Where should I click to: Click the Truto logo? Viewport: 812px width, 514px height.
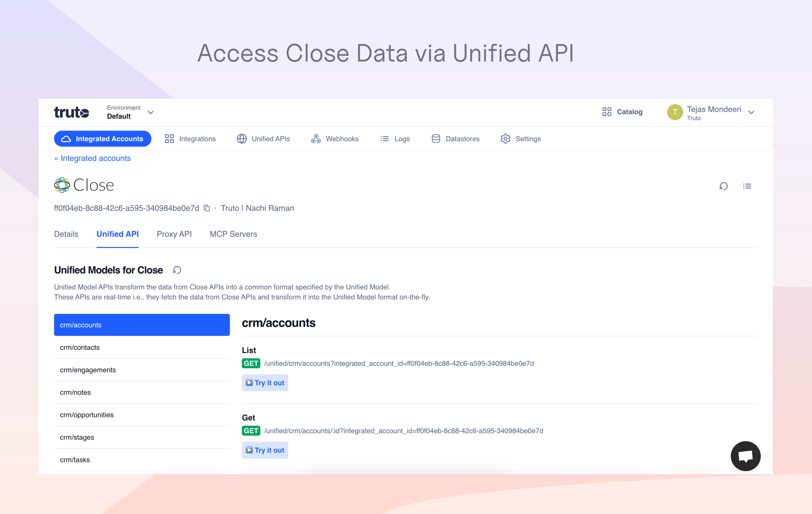click(x=72, y=112)
